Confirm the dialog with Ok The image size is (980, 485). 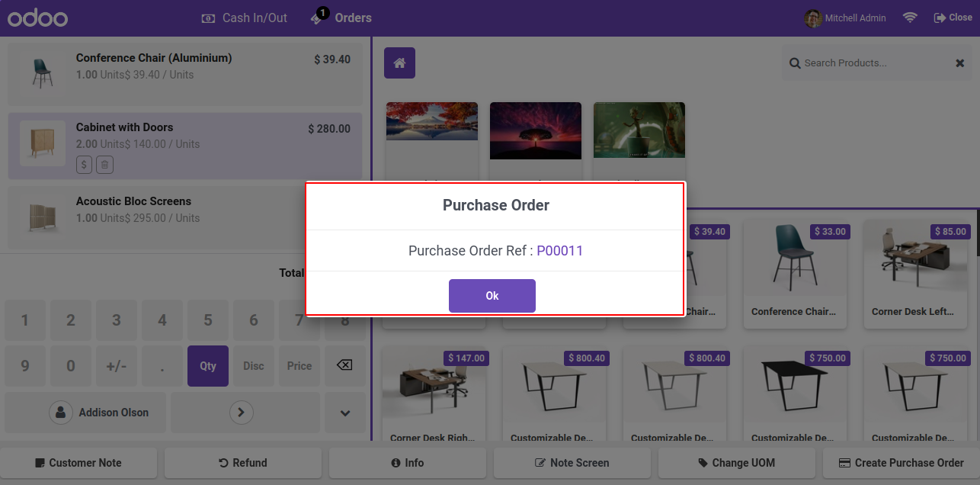pyautogui.click(x=492, y=296)
